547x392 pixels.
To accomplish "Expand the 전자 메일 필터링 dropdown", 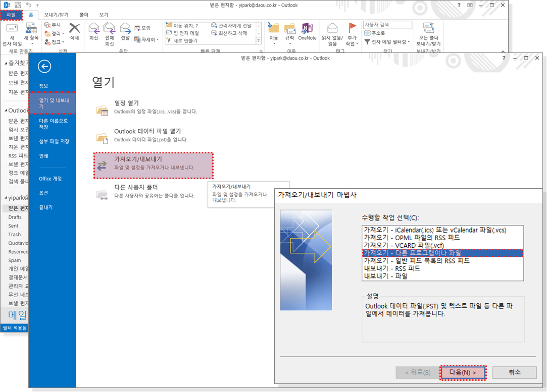I will point(408,42).
